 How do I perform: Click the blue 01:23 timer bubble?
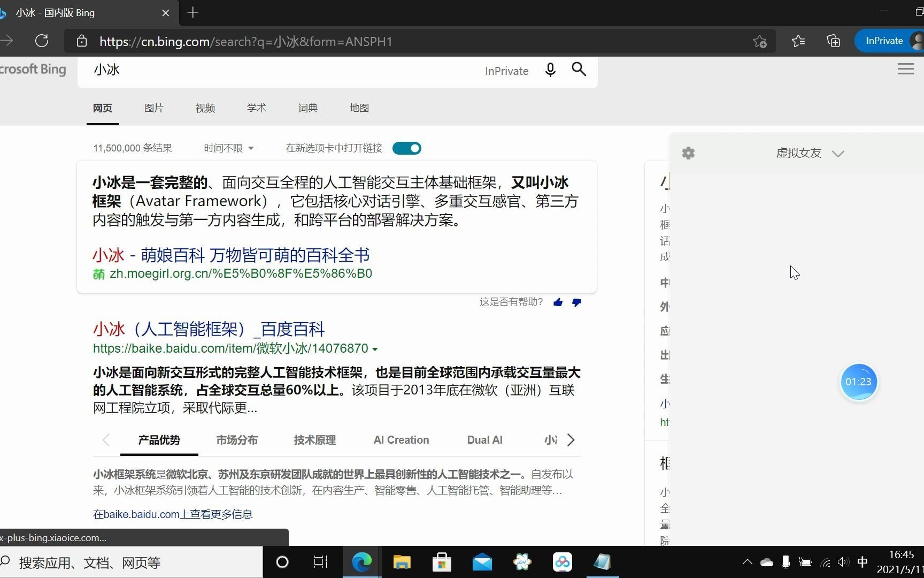point(858,382)
